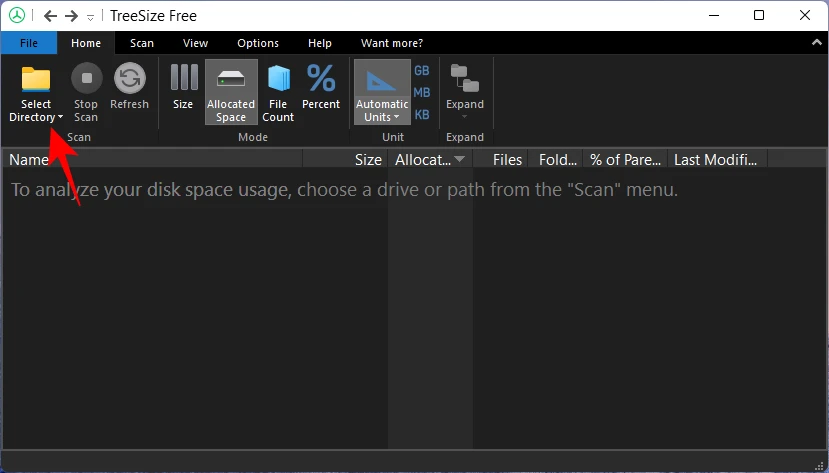Set unit to GB
The height and width of the screenshot is (473, 829).
422,71
